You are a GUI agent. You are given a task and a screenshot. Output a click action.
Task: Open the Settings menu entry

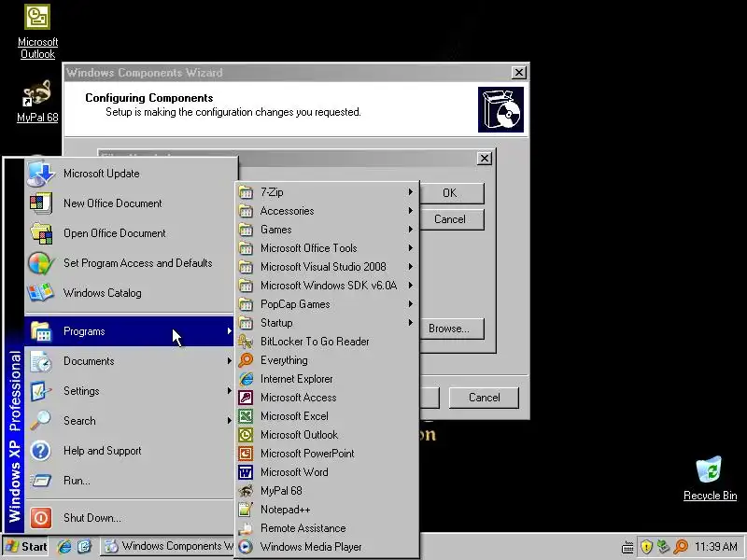click(129, 391)
